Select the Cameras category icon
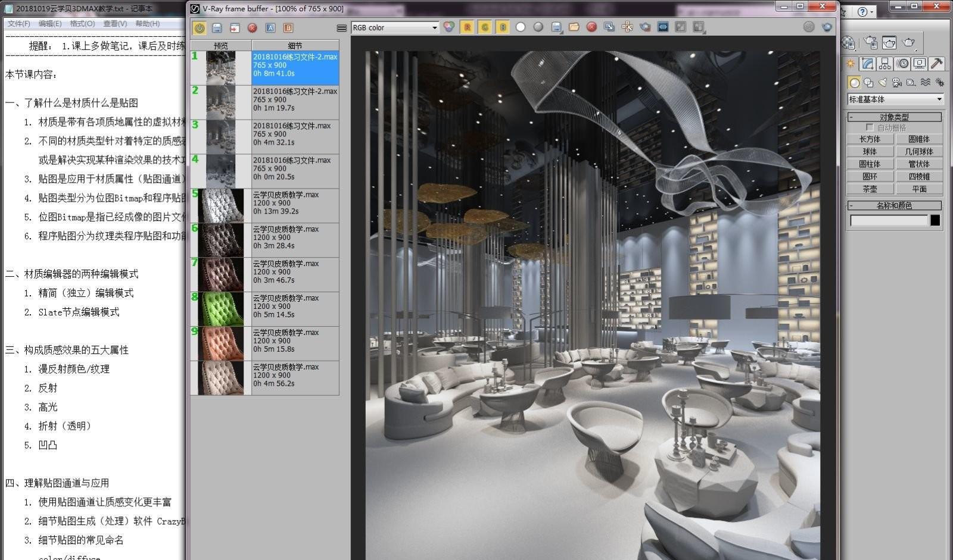 pos(897,83)
